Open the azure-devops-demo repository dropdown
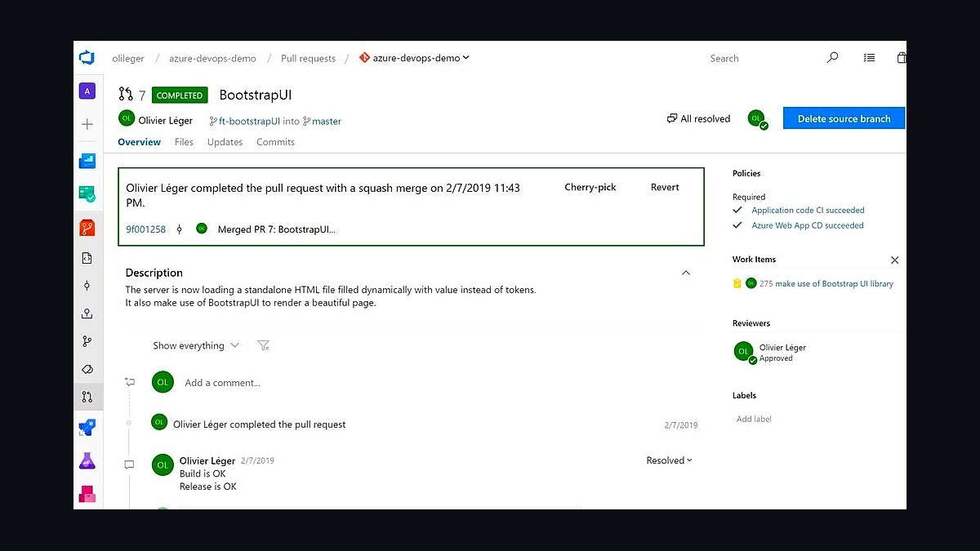Viewport: 980px width, 551px height. [414, 58]
